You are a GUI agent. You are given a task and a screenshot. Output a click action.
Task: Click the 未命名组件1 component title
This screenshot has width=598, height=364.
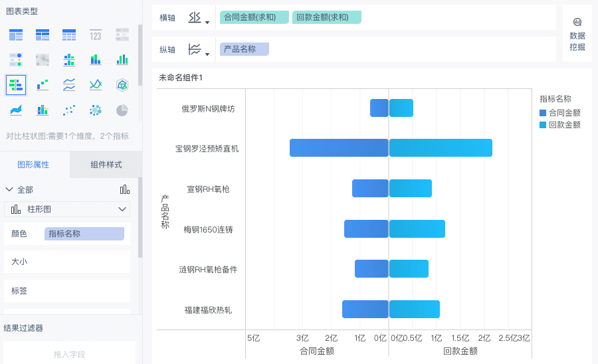point(180,78)
